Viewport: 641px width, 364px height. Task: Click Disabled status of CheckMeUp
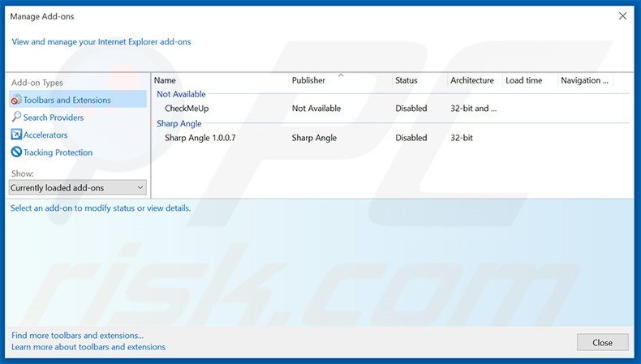coord(411,109)
